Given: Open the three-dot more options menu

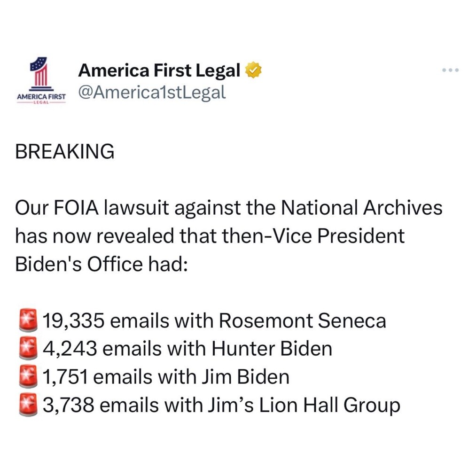Looking at the screenshot, I should (451, 70).
